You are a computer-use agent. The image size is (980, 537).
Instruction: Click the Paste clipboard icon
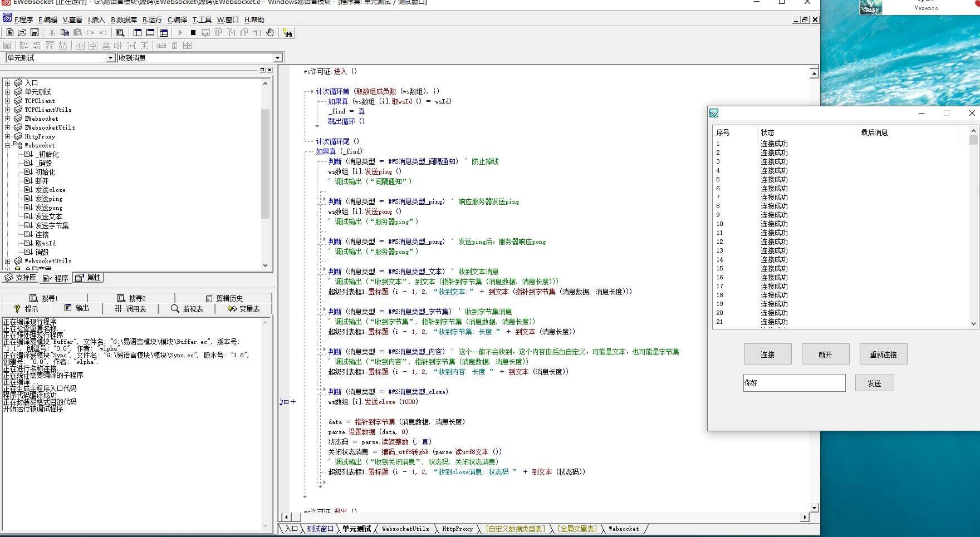(77, 33)
